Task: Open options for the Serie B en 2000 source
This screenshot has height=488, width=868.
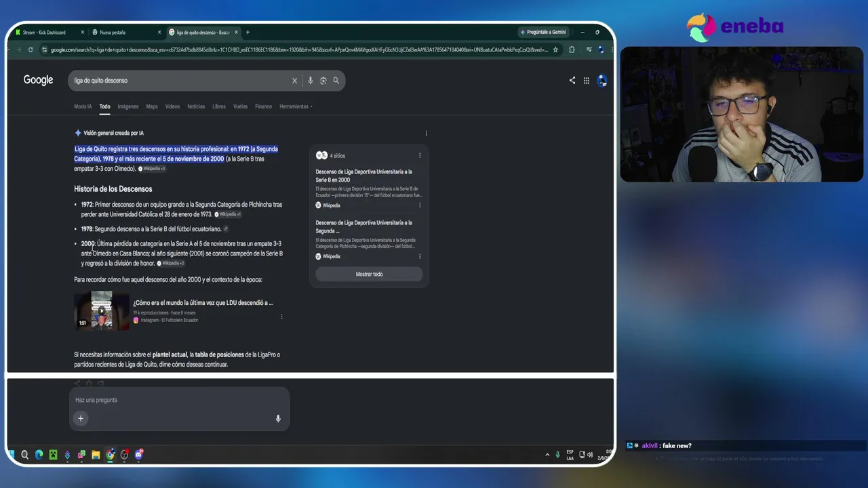Action: [420, 205]
